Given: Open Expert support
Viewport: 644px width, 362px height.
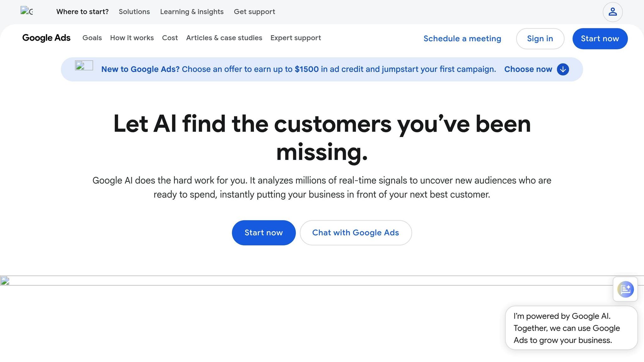Looking at the screenshot, I should tap(295, 38).
